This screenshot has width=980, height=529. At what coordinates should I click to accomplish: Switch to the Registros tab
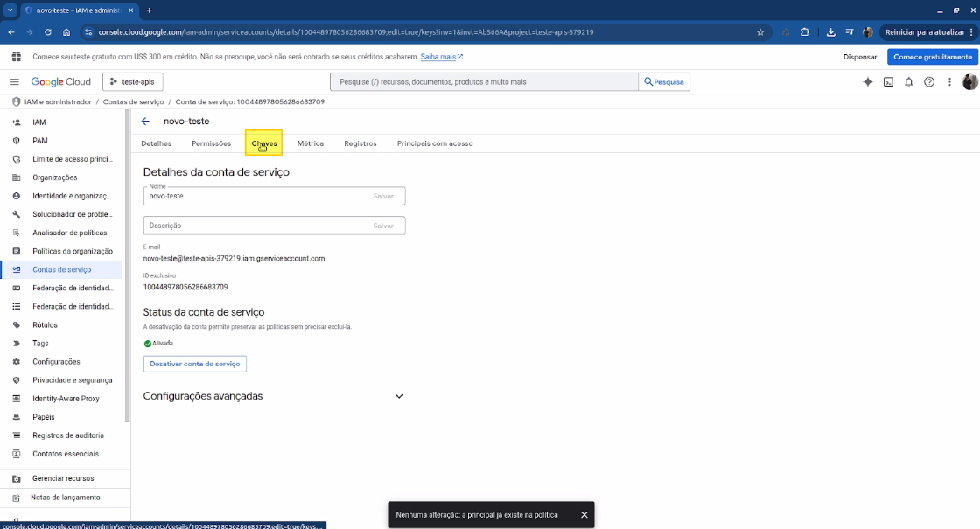(360, 143)
